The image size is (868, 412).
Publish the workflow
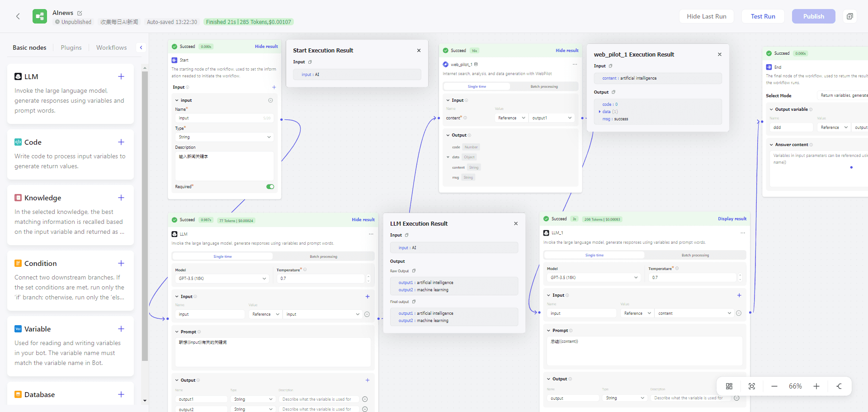click(x=814, y=16)
